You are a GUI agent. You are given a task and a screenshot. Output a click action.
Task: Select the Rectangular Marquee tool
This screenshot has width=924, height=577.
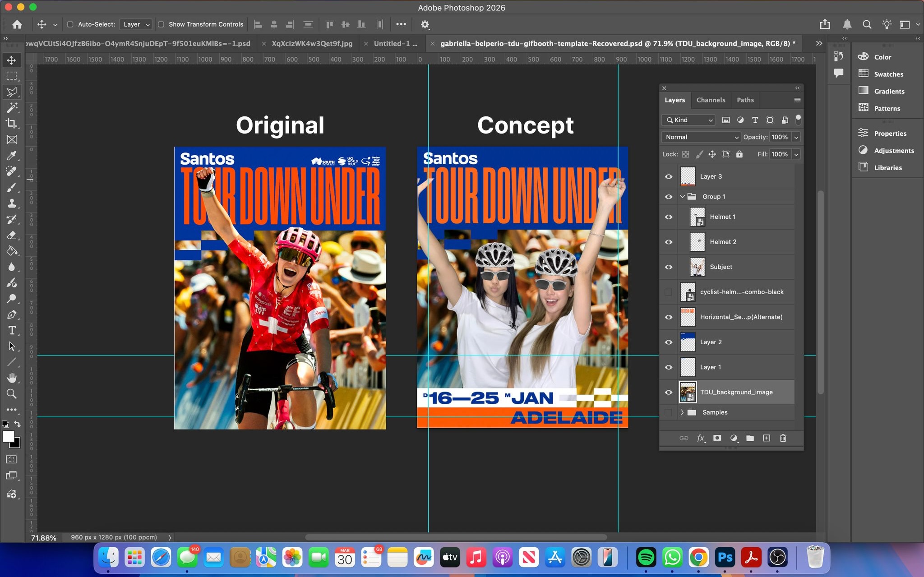12,76
